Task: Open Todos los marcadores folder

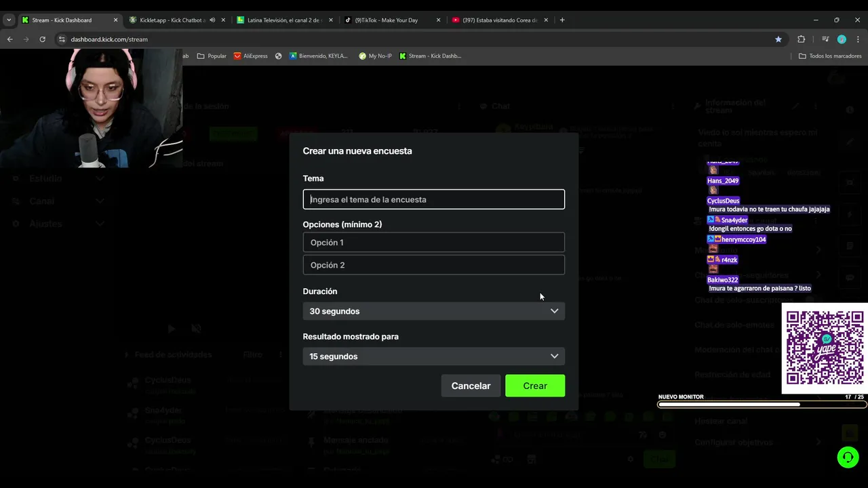Action: (830, 56)
